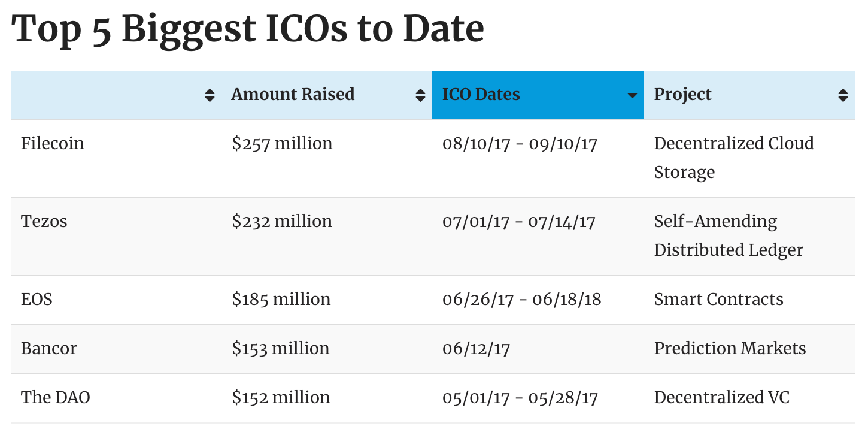Image resolution: width=868 pixels, height=435 pixels.
Task: Sort table by Amount Raised header
Action: (x=293, y=95)
